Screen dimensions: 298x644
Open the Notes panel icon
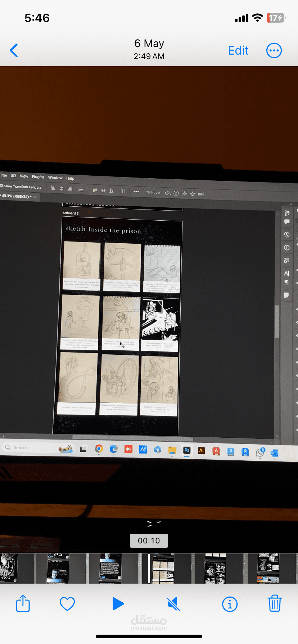coord(286,295)
